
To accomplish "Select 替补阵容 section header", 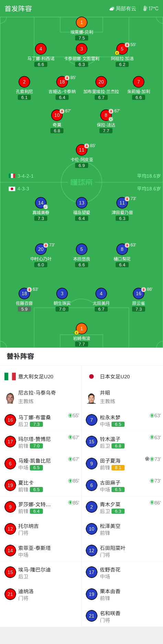I will [21, 356].
